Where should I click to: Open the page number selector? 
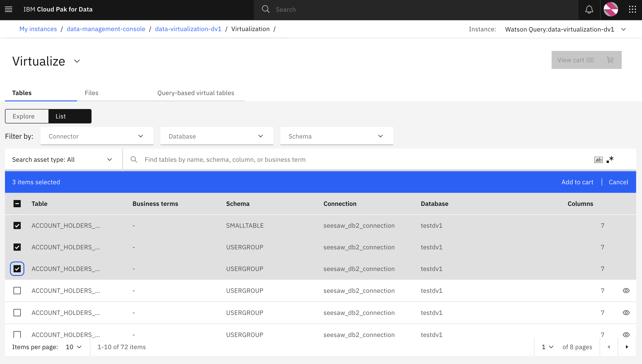tap(547, 347)
